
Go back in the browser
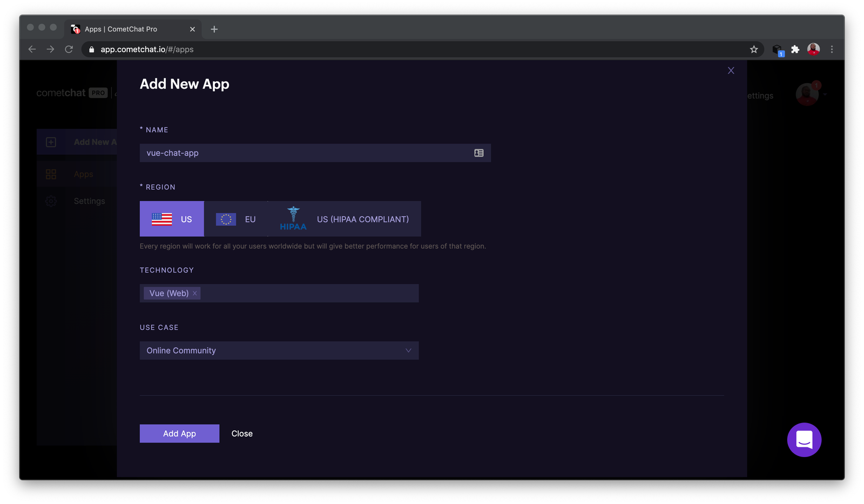click(32, 49)
